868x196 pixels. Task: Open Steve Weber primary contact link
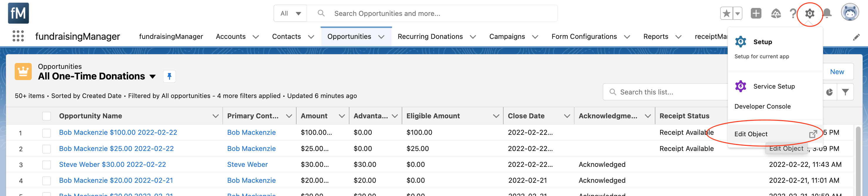point(247,165)
